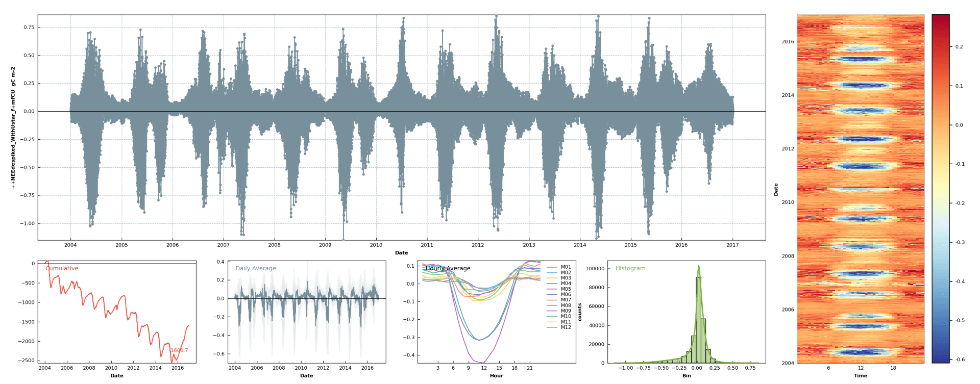Click the -0.50 tick on main plot y-axis

pos(27,167)
